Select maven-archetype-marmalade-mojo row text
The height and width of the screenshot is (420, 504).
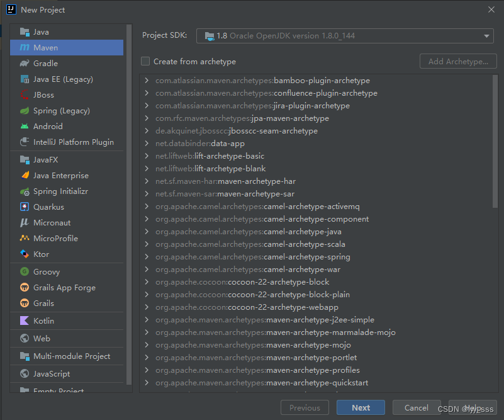(276, 332)
